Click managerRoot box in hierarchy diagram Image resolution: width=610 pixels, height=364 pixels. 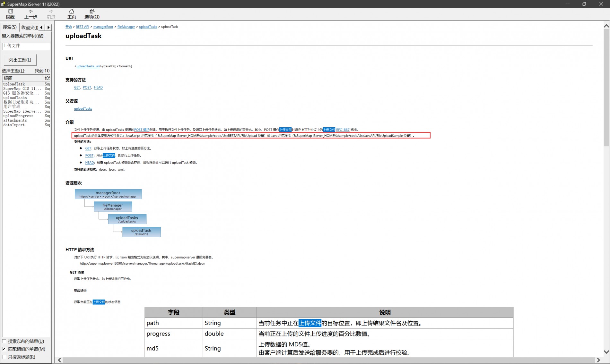tap(108, 194)
